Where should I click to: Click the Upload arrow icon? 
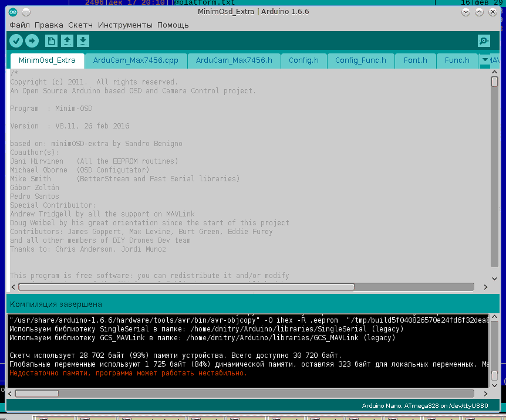[32, 40]
